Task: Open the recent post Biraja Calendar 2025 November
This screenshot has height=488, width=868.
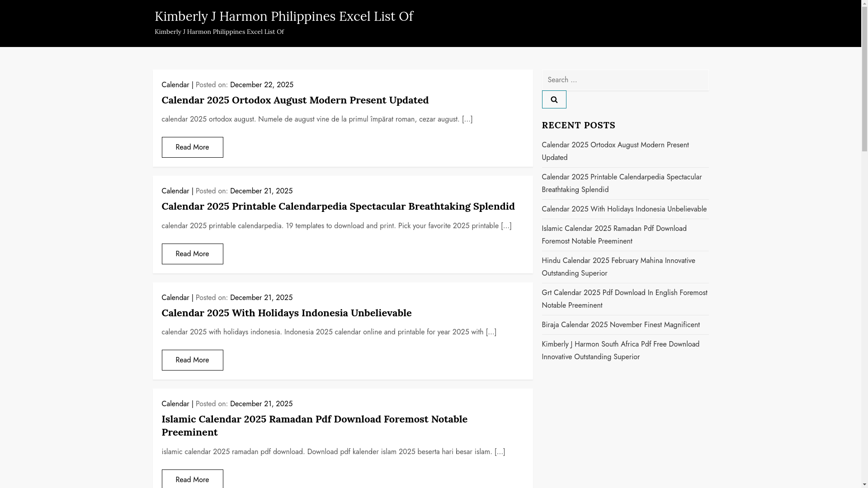Action: pyautogui.click(x=620, y=324)
